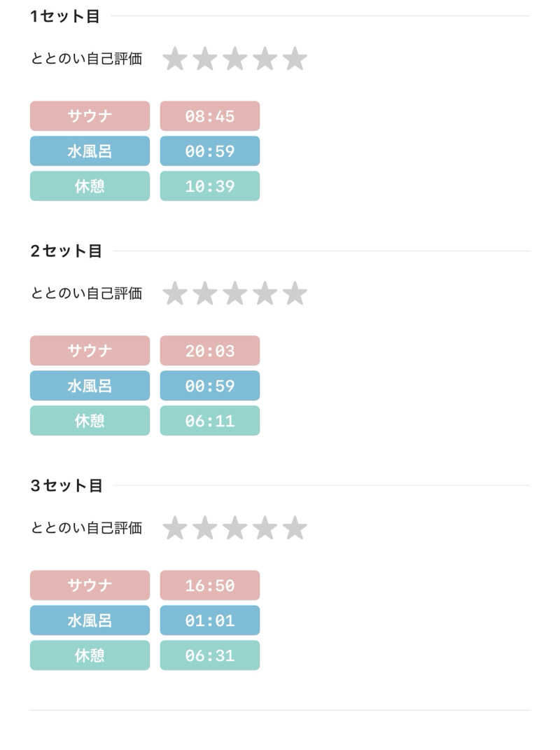Edit the rest time 10:39
The image size is (560, 750).
pyautogui.click(x=209, y=186)
